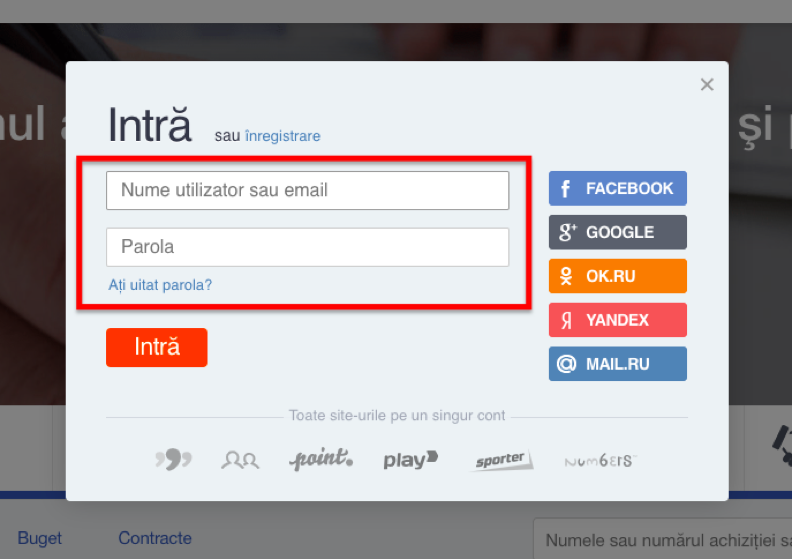Click the procurement name search field
Screen dimensions: 792x559
[663, 539]
